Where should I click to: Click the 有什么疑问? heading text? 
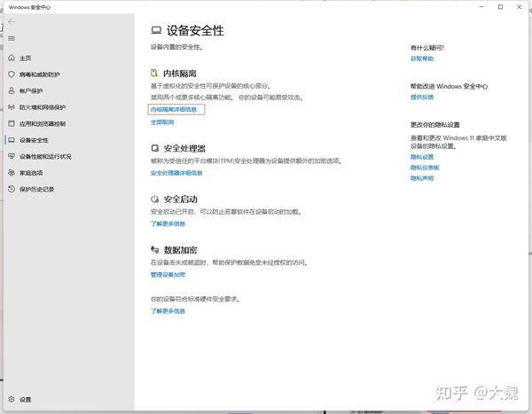[x=427, y=48]
